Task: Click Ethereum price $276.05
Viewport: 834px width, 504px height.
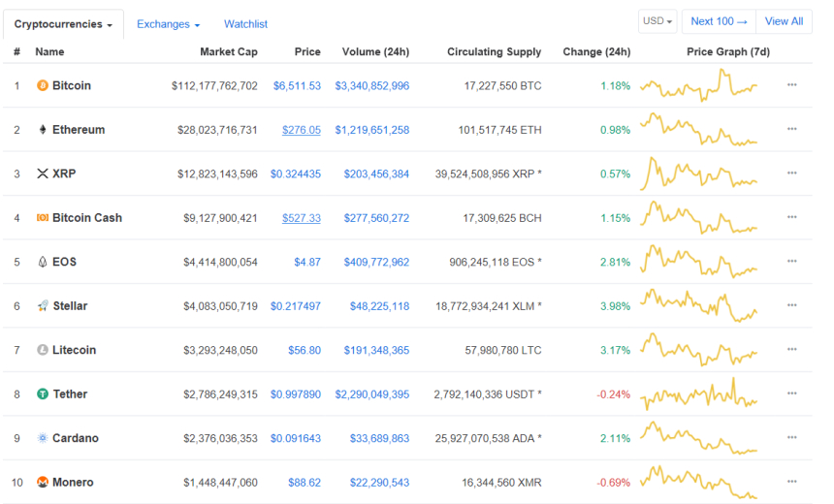Action: coord(302,130)
